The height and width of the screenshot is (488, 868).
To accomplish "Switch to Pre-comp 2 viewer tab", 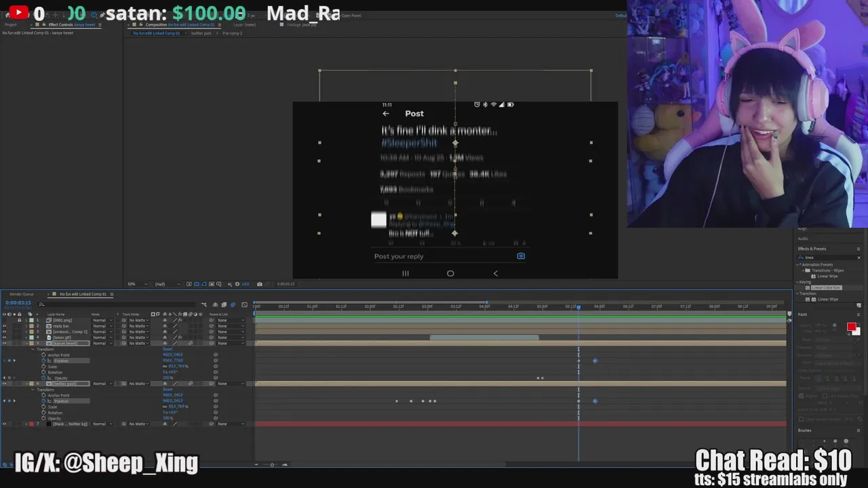I will pos(232,33).
